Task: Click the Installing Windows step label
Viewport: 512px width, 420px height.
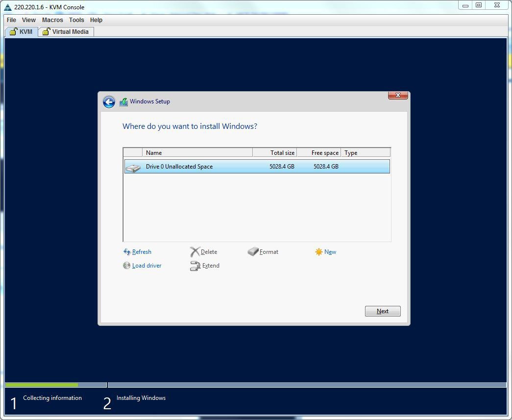Action: [141, 398]
